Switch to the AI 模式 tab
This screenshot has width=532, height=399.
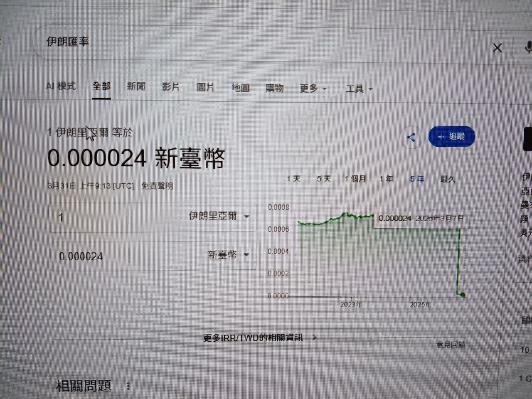point(61,86)
